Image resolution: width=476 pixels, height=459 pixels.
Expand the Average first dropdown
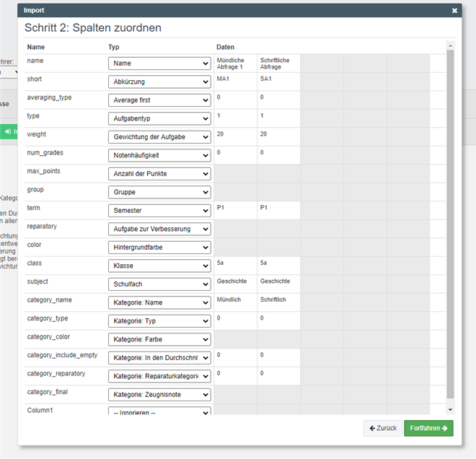159,100
